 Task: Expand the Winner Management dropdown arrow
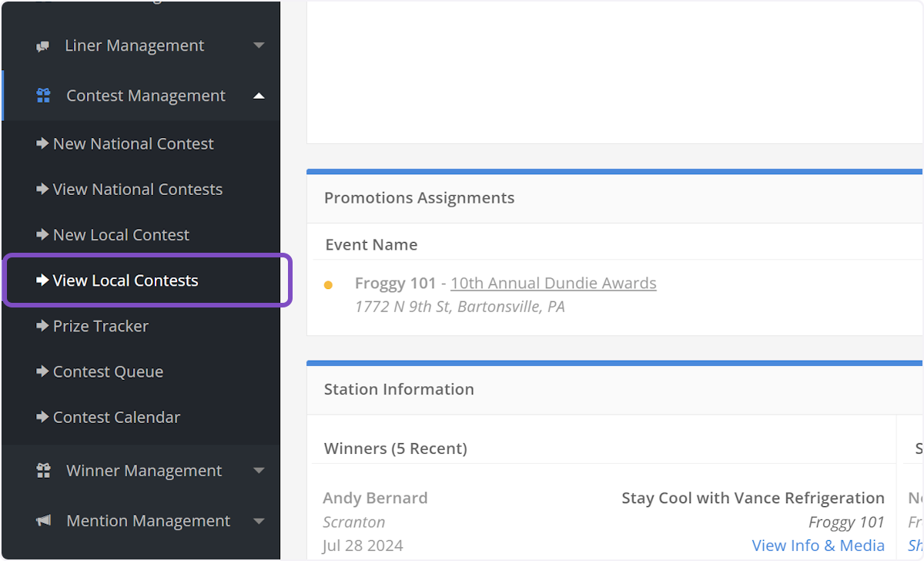(259, 471)
